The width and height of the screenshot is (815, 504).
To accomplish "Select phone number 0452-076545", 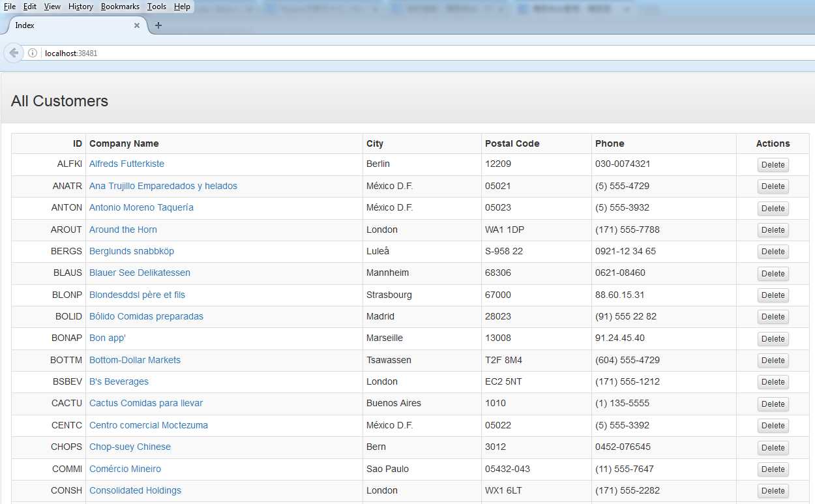I will (x=623, y=447).
